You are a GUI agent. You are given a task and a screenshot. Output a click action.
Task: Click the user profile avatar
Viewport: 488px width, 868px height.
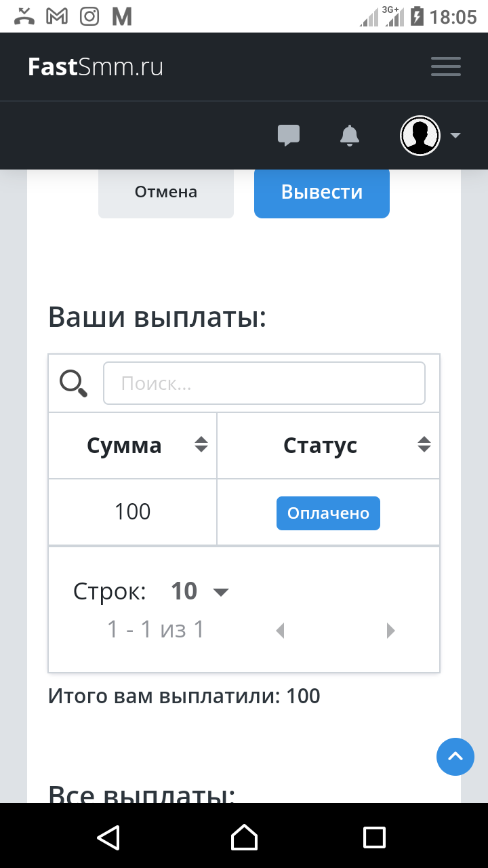(x=420, y=136)
